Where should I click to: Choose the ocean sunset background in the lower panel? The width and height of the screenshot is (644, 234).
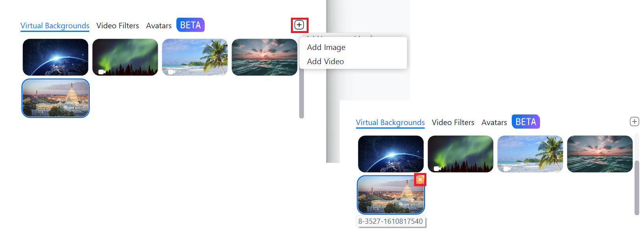coord(600,154)
